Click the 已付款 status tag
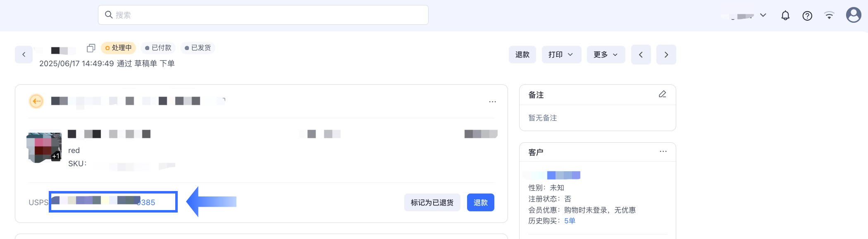Screen dimensions: 868x239 point(158,48)
